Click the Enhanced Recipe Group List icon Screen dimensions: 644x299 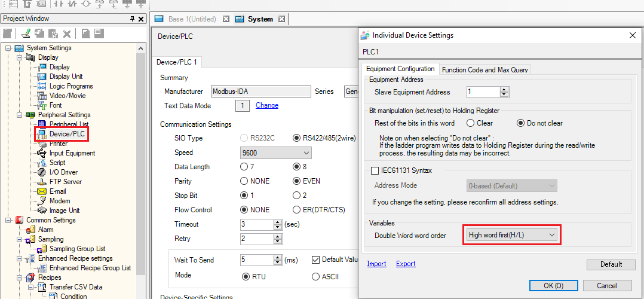(42, 268)
